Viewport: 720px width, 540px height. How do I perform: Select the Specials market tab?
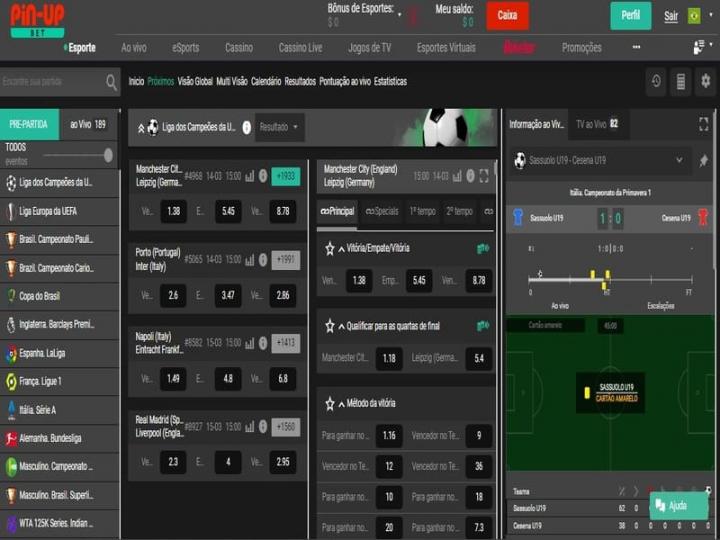click(x=382, y=212)
